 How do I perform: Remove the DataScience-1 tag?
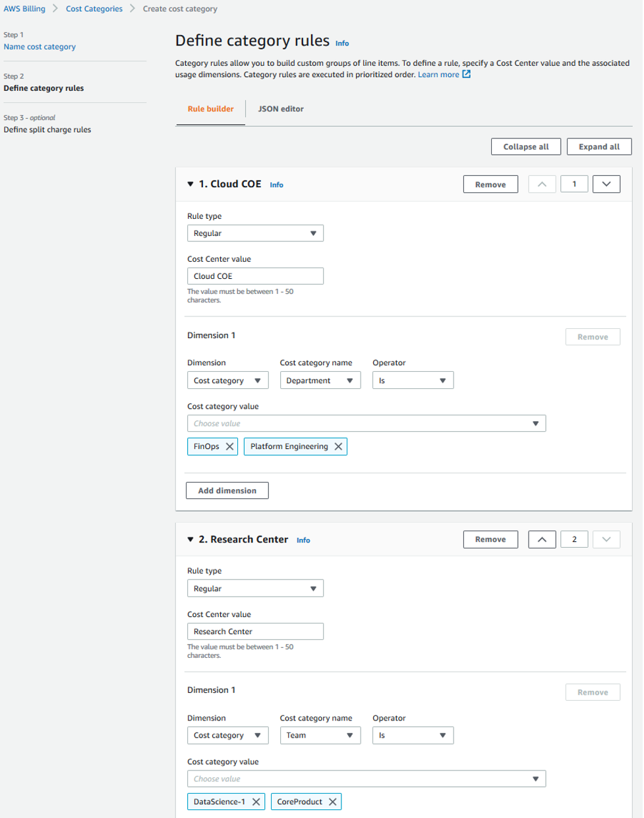tap(256, 802)
